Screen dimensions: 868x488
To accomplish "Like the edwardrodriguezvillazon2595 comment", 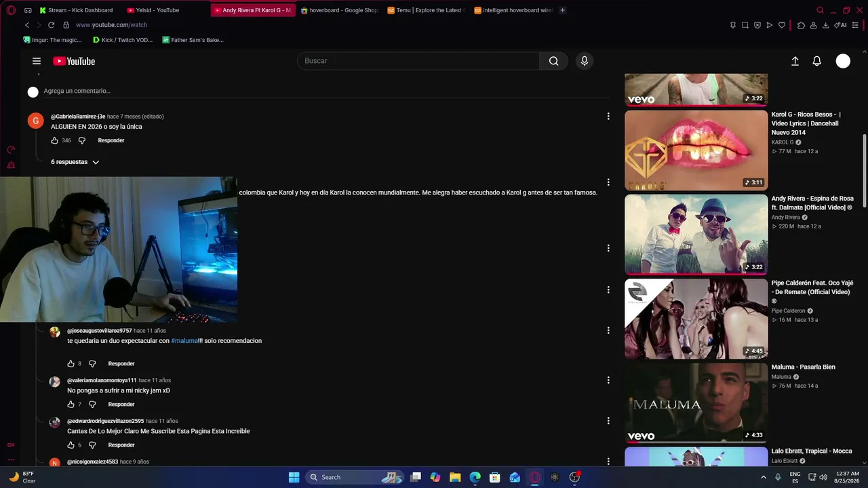I will tap(71, 445).
